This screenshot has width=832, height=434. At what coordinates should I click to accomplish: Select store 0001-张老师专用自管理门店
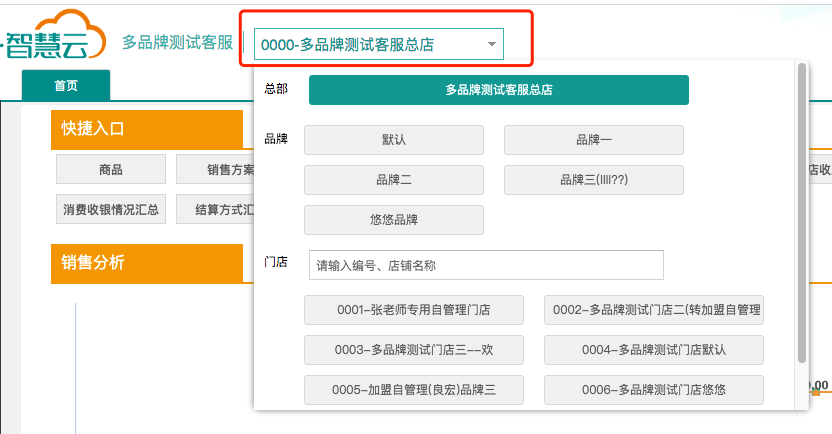pos(413,310)
